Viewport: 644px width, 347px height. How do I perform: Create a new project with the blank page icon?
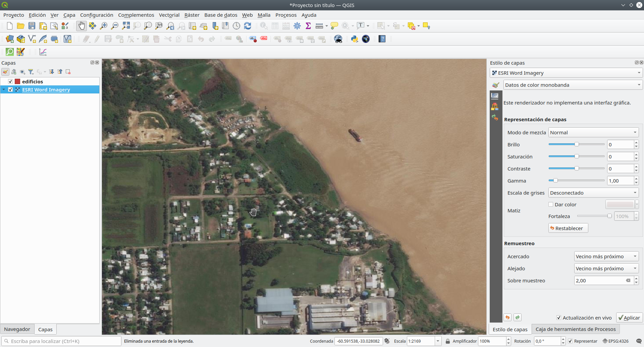tap(10, 26)
